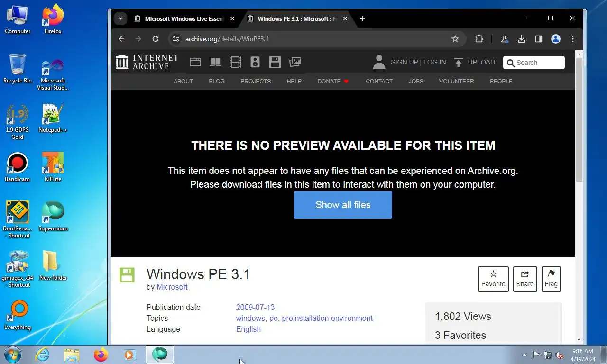Click the Show all files button
Image resolution: width=607 pixels, height=364 pixels.
[x=343, y=205]
